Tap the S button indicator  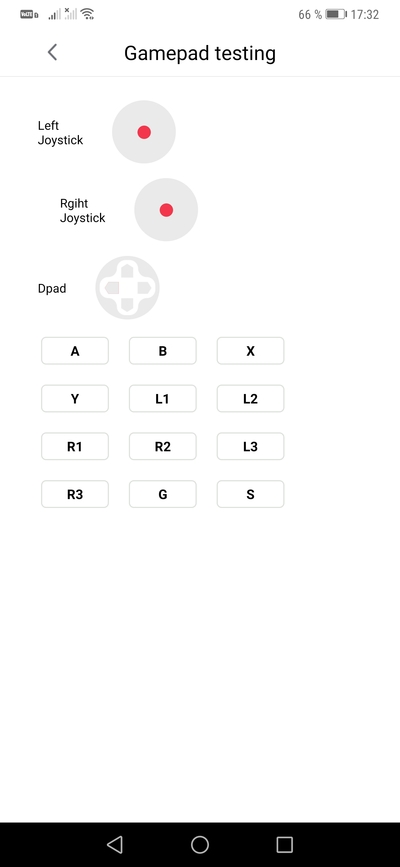(251, 494)
